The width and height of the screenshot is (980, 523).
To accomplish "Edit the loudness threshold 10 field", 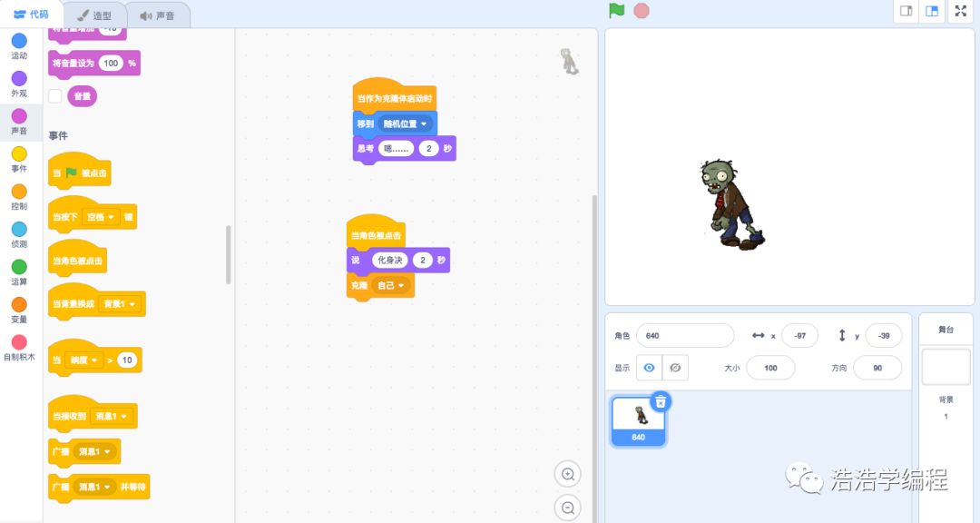I will [x=127, y=360].
